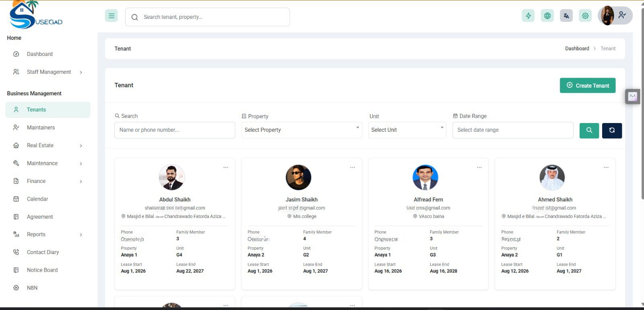Go to Dashboard in sidebar
Image resolution: width=644 pixels, height=310 pixels.
[x=48, y=54]
